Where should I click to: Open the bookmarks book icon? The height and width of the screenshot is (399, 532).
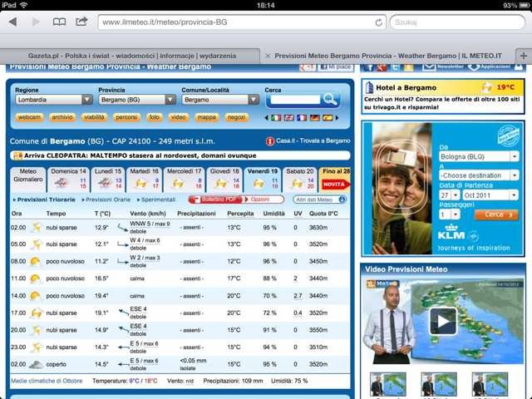click(59, 22)
